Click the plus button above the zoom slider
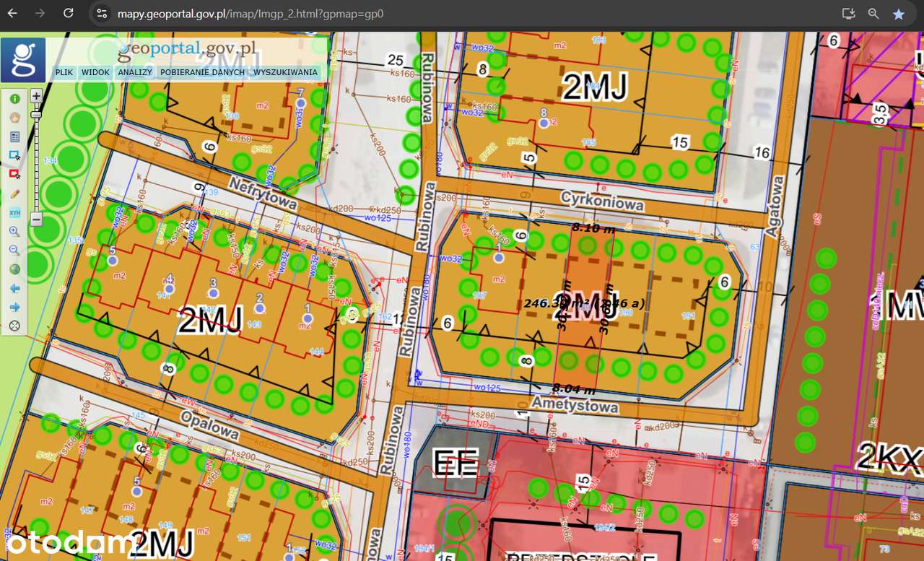 point(35,95)
